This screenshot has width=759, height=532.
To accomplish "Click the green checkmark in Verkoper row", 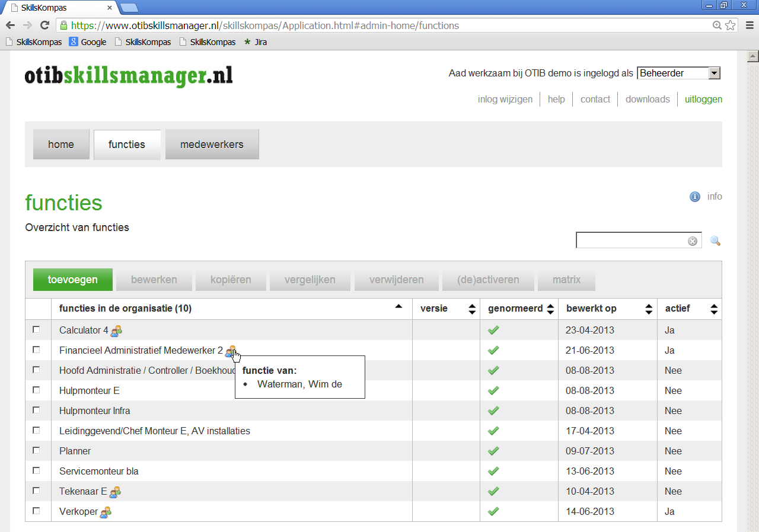I will pyautogui.click(x=493, y=511).
